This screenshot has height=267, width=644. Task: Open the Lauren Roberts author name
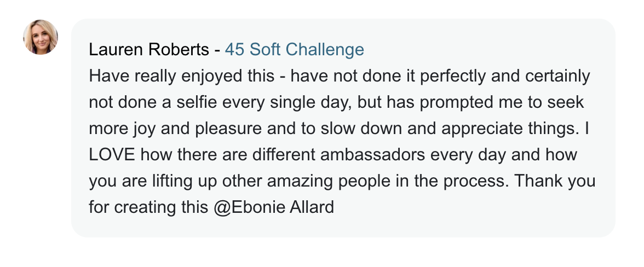coord(149,50)
